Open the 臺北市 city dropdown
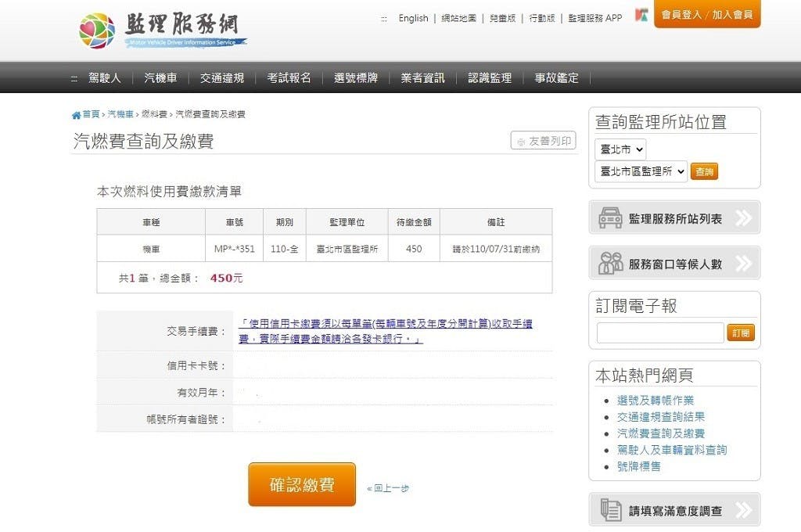Image resolution: width=801 pixels, height=532 pixels. pos(620,149)
